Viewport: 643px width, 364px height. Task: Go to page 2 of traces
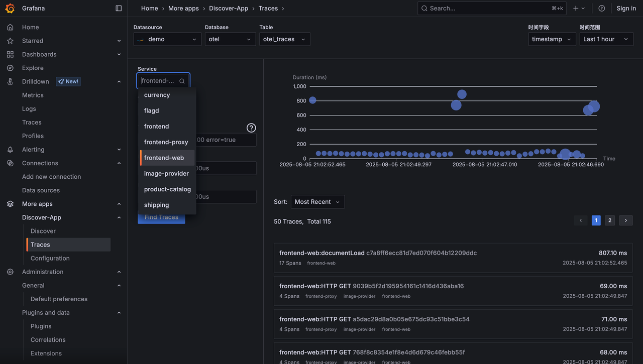610,220
